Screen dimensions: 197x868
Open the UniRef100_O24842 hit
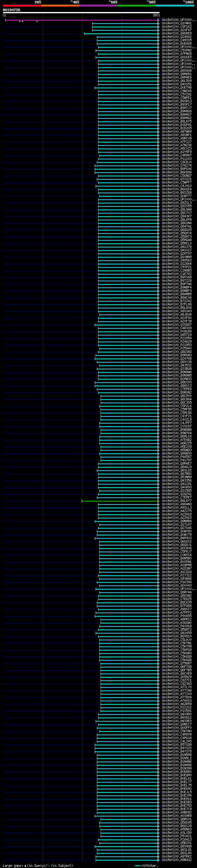177,37
